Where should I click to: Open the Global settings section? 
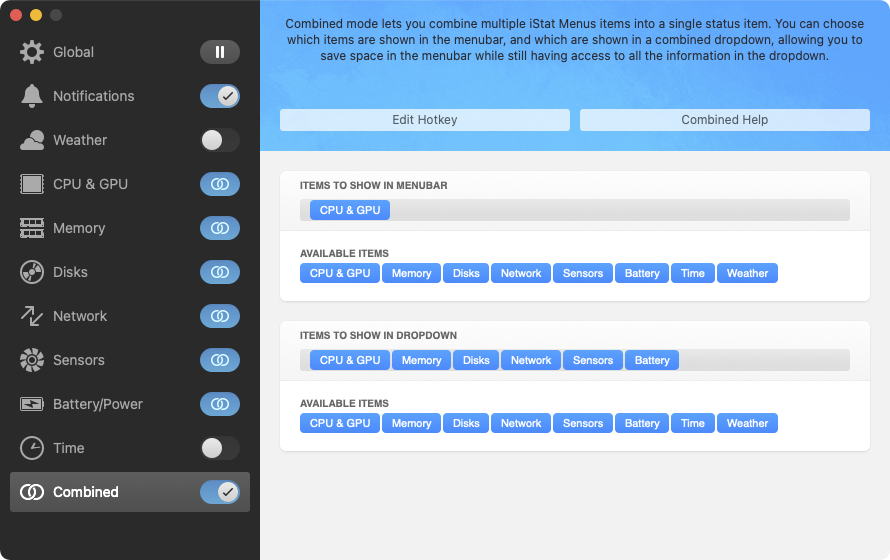(73, 52)
